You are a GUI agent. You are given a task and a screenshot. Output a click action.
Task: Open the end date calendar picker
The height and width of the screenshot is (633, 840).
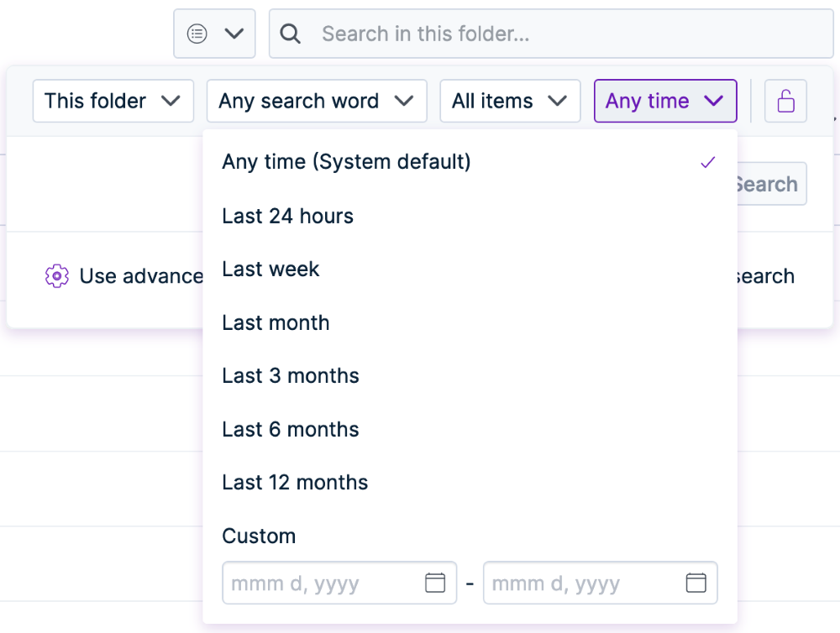[x=696, y=583]
